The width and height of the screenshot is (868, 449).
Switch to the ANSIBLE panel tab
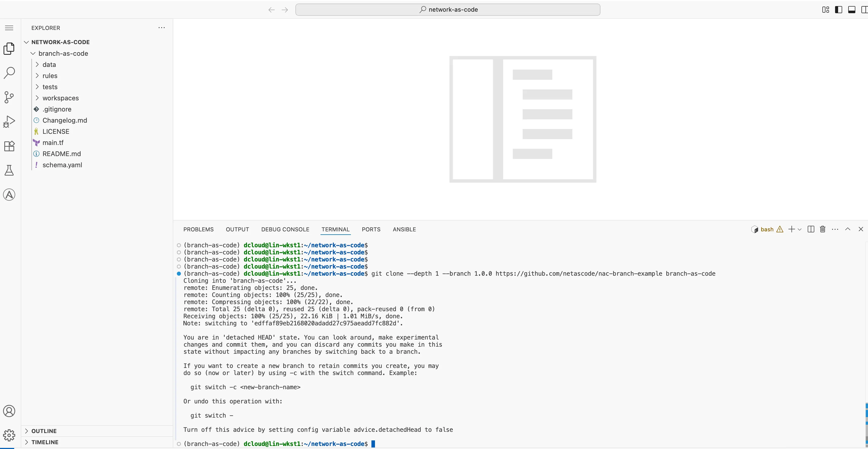pos(404,229)
